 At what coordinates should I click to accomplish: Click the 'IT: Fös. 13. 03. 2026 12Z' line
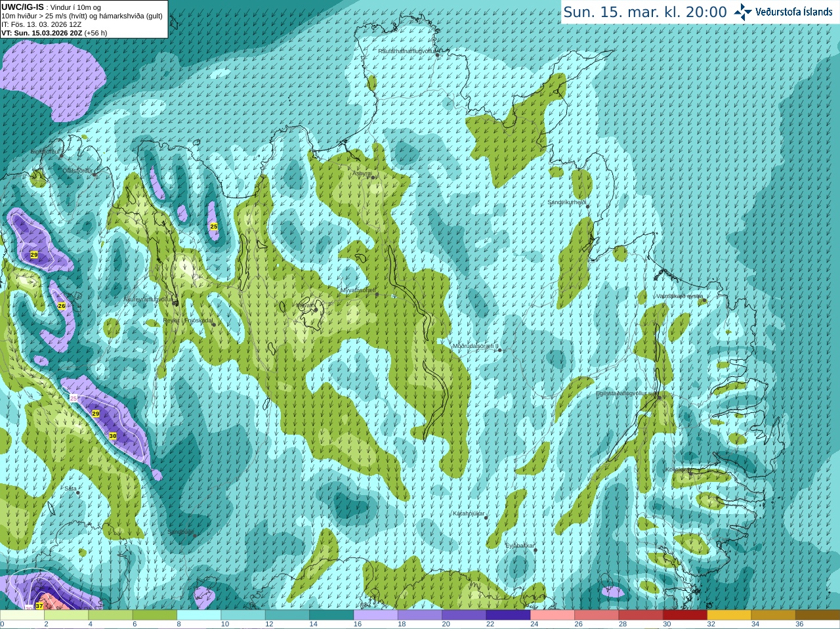coord(41,24)
